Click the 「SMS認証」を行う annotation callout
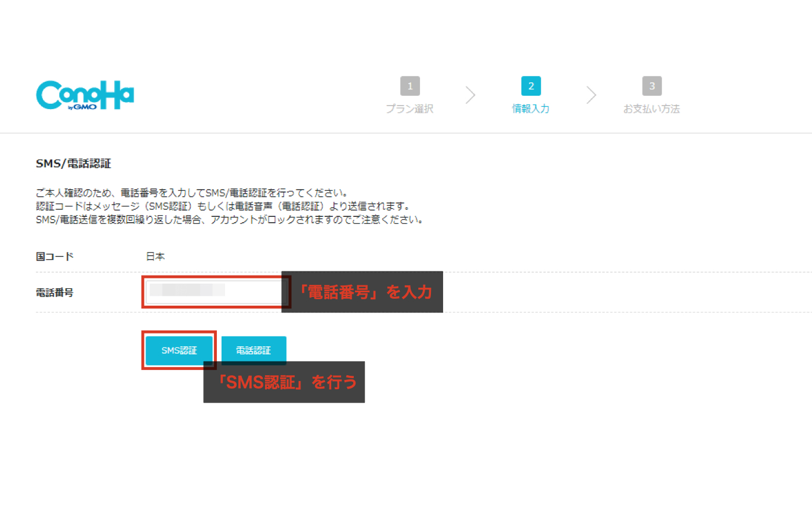The height and width of the screenshot is (522, 812). click(285, 382)
